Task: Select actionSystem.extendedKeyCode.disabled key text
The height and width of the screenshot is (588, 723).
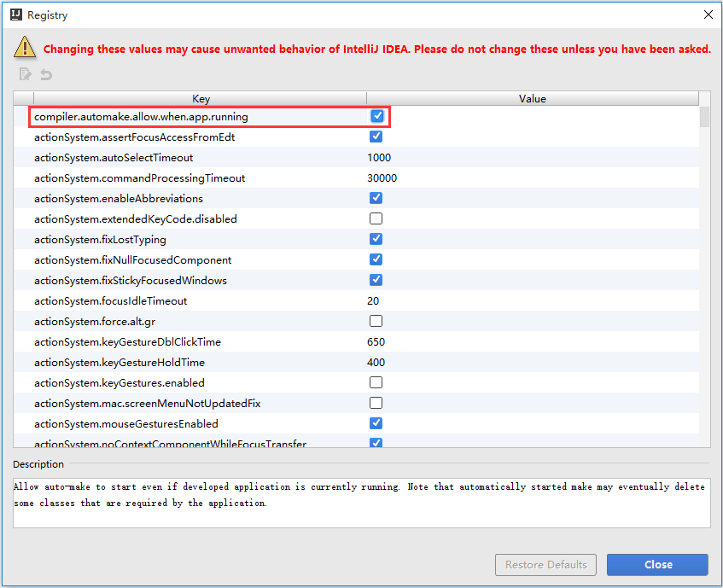Action: coord(136,218)
